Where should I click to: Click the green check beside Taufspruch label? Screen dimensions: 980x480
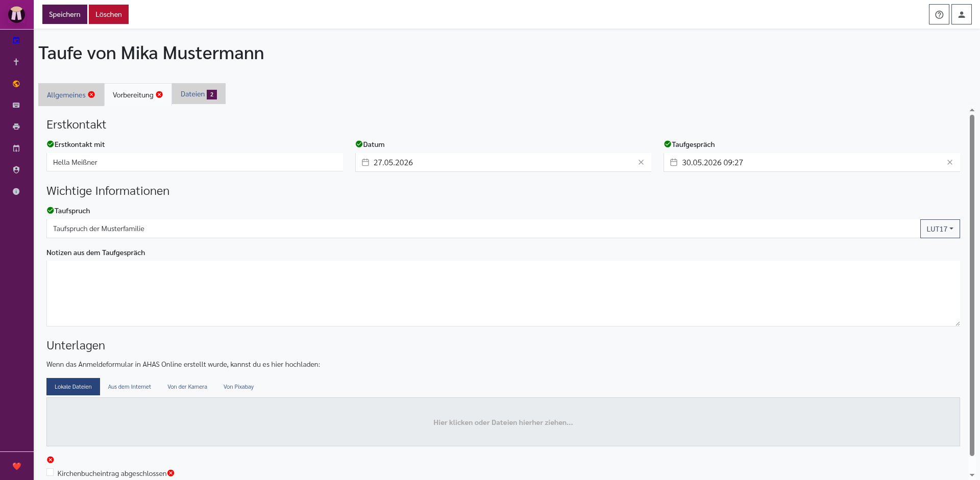coord(50,210)
